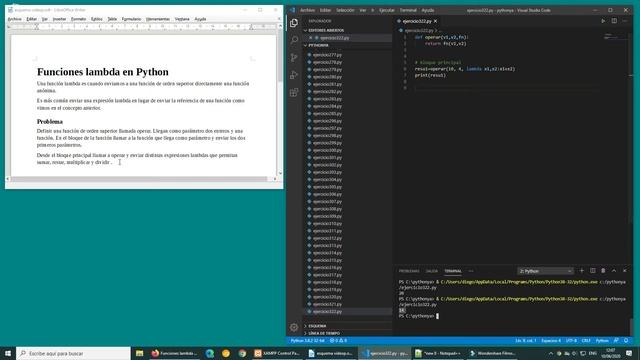Open the Explorer view in VS Code activity bar
Screen dimensions: 640x360
click(x=294, y=23)
